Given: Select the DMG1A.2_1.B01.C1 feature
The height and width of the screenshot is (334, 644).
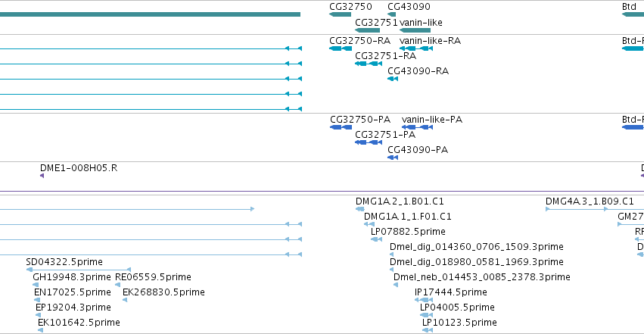Looking at the screenshot, I should 359,209.
